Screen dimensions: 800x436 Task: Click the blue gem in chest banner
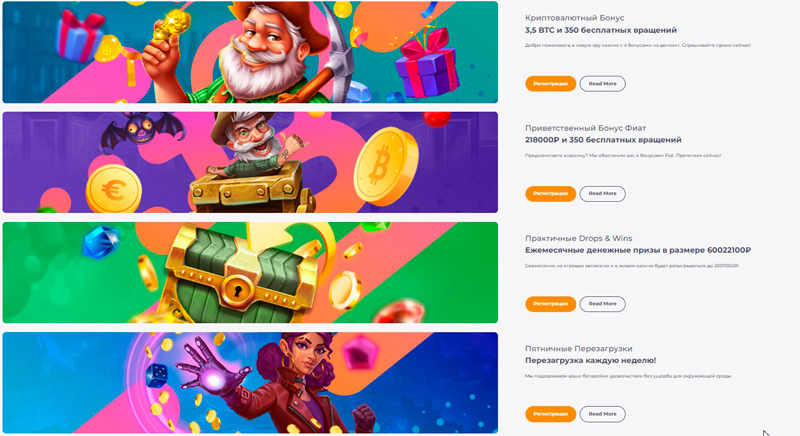click(x=101, y=241)
